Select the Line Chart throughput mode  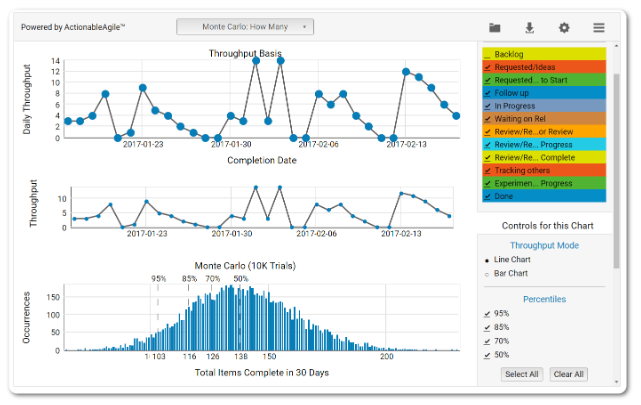[487, 259]
